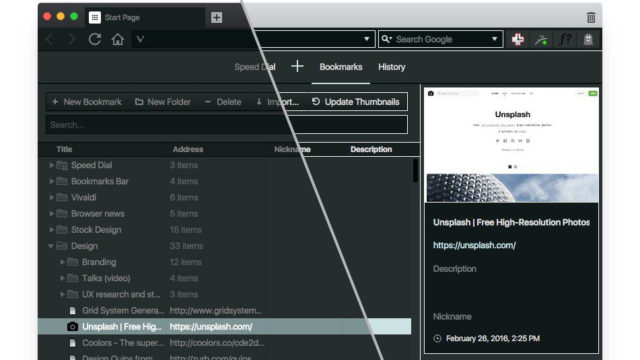Expand the Speed Dial folder
This screenshot has width=640, height=360.
click(x=51, y=165)
